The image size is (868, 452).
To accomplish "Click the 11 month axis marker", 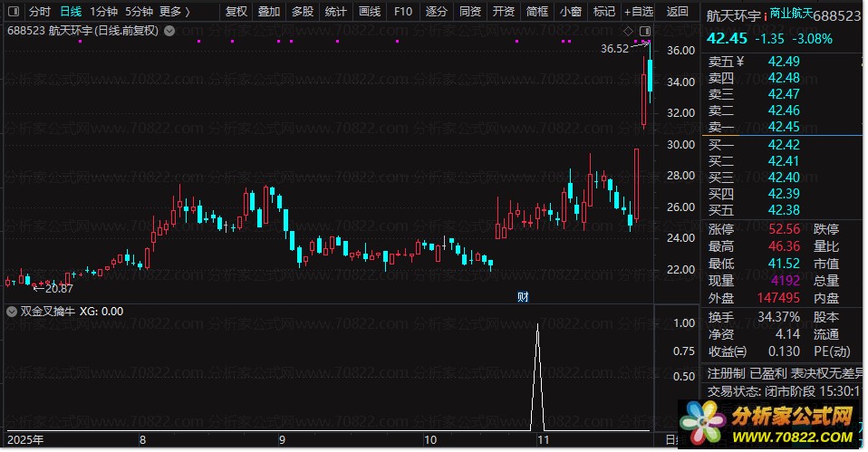I will click(x=543, y=440).
